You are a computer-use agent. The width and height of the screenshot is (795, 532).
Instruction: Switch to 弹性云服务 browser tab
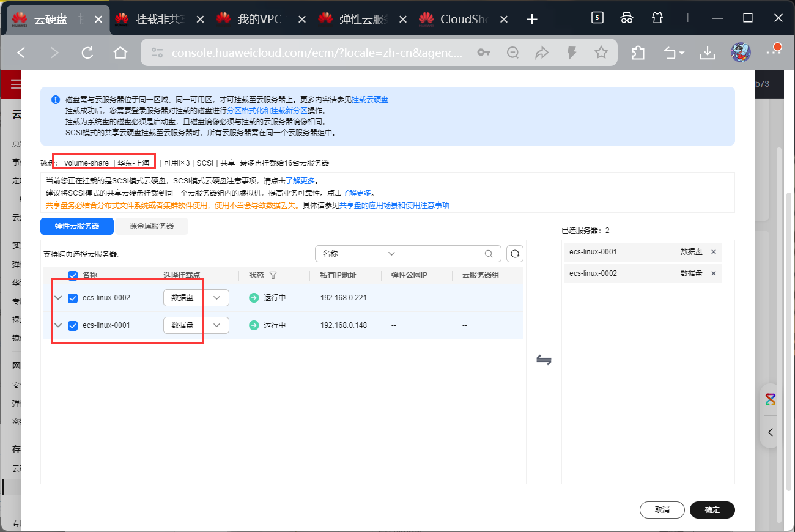pyautogui.click(x=363, y=19)
